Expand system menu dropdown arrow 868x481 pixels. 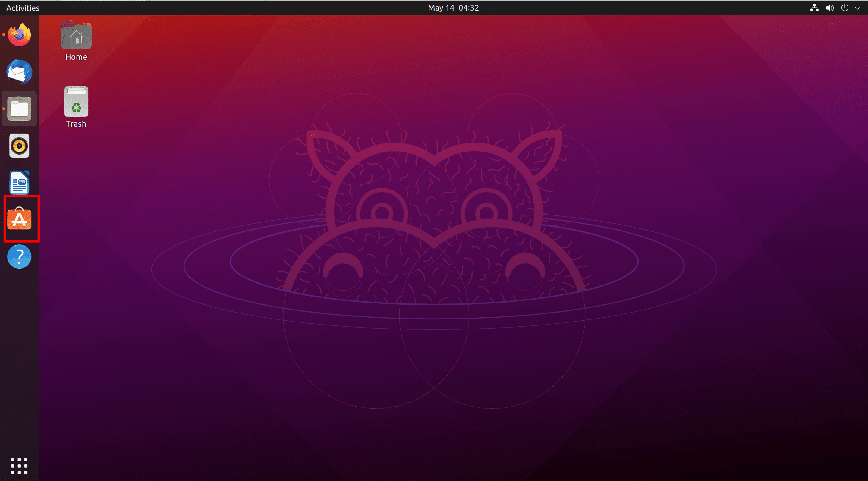pos(857,8)
